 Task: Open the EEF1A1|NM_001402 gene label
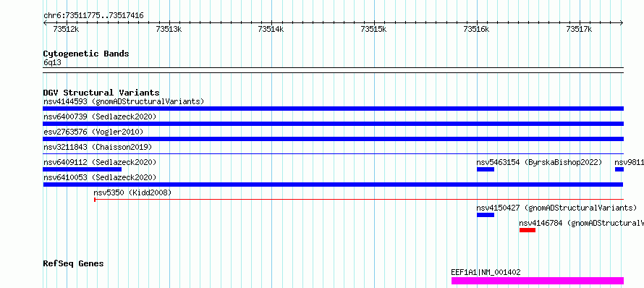[486, 272]
